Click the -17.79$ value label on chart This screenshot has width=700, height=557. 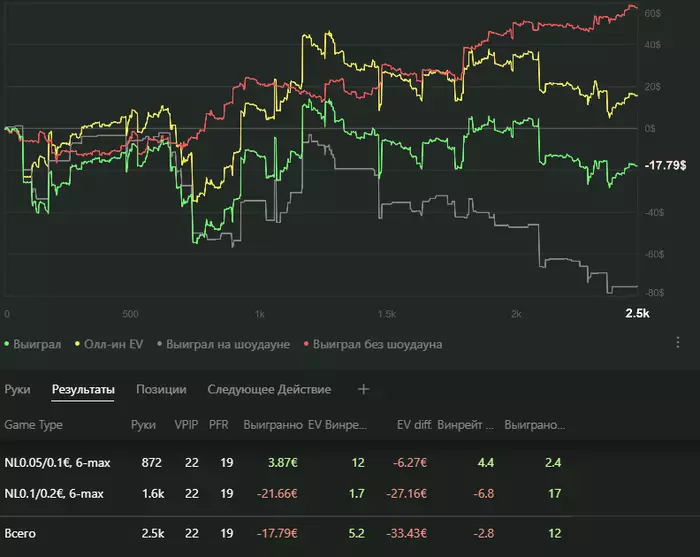tap(665, 165)
